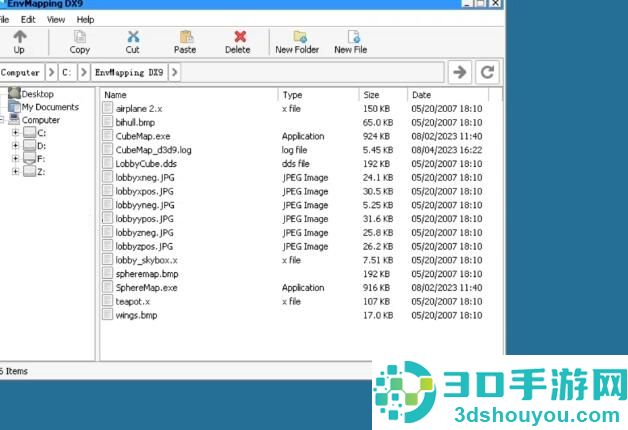The height and width of the screenshot is (430, 628).
Task: Click the spheremap.bmp file icon
Action: pos(107,273)
